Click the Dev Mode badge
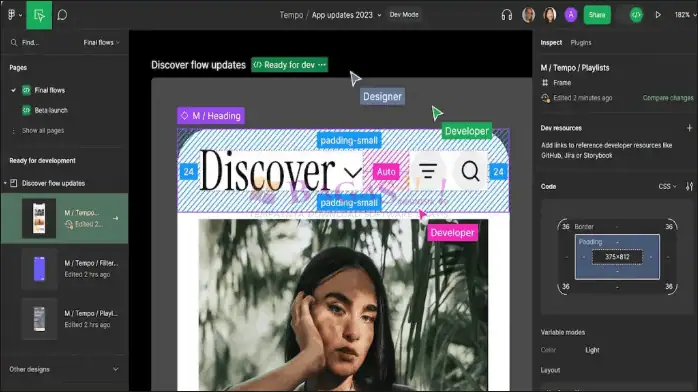The width and height of the screenshot is (698, 392). 404,15
